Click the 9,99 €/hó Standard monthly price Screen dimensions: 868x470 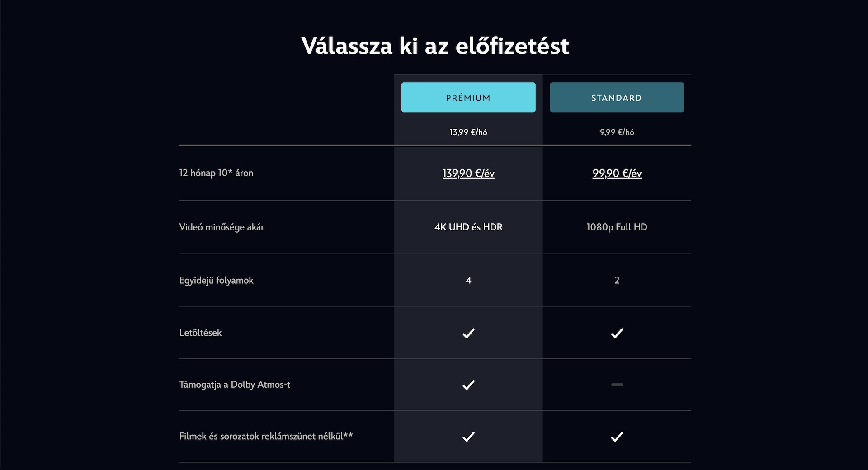tap(617, 132)
